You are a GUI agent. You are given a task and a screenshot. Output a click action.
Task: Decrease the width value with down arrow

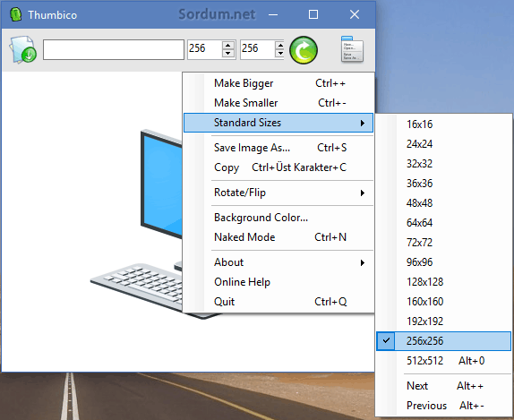click(x=228, y=54)
